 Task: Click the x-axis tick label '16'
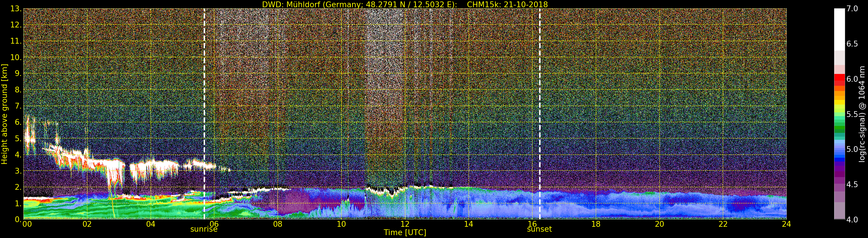(532, 224)
